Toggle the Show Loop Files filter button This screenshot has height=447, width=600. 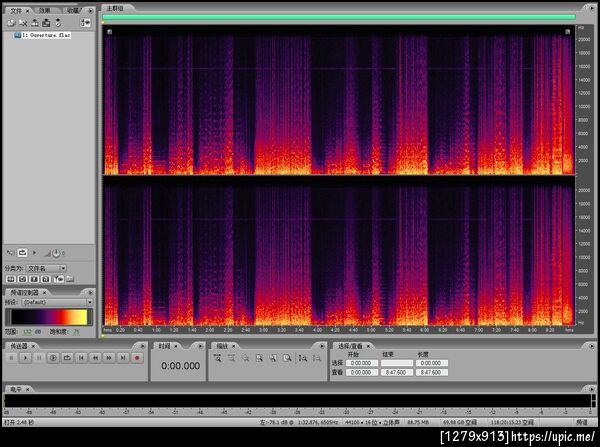coord(22,279)
